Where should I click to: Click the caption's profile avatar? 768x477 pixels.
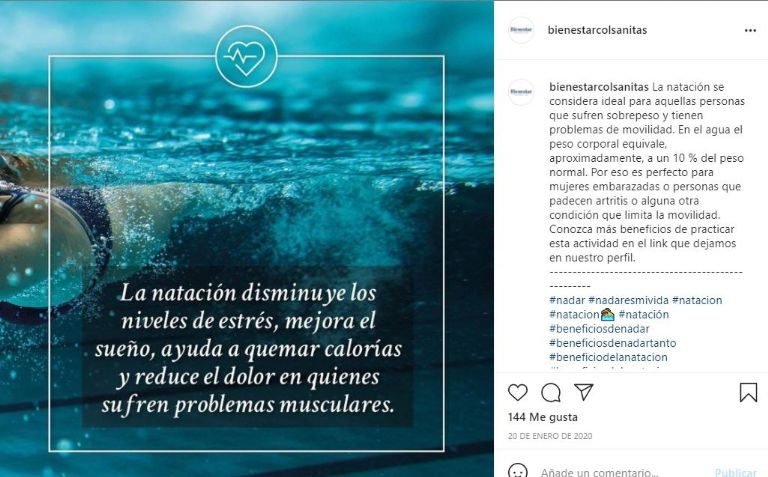pos(521,92)
